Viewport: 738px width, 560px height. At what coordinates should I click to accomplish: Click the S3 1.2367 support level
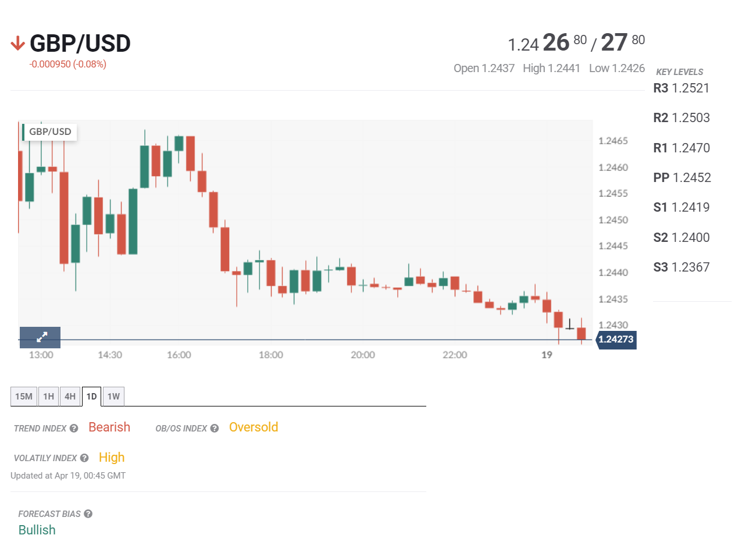[681, 267]
